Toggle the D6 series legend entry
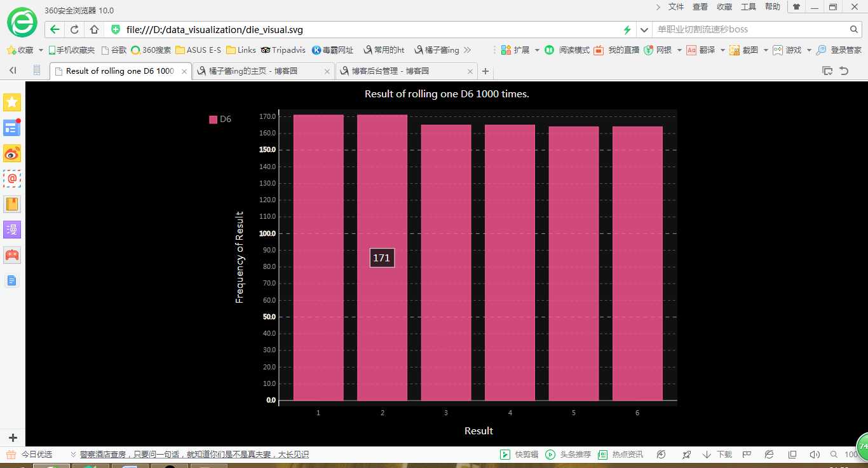The width and height of the screenshot is (868, 468). click(x=220, y=119)
